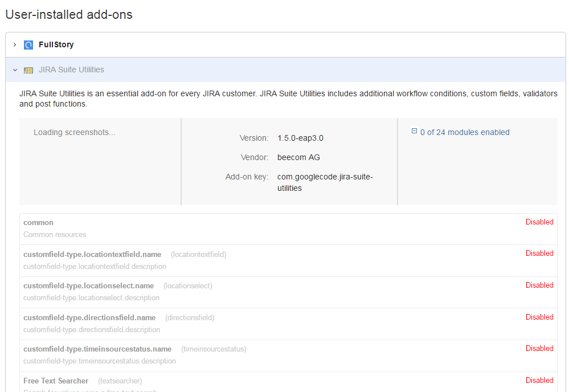Click 'Common resources' description text

coord(55,235)
